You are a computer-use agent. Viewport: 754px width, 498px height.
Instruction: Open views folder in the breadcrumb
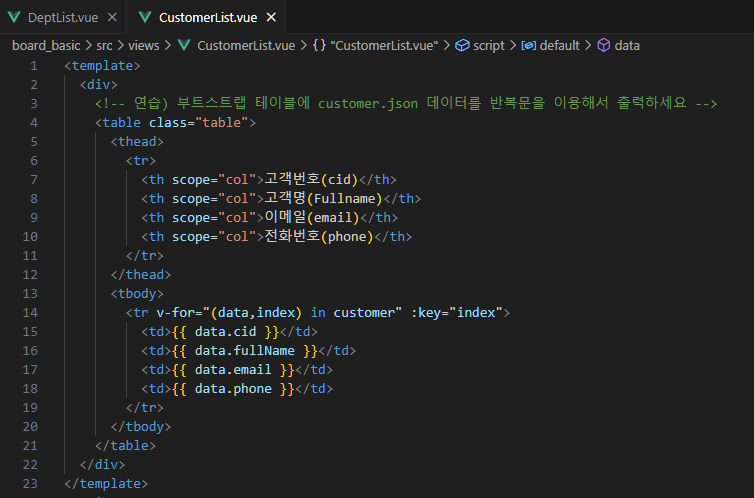pos(144,46)
